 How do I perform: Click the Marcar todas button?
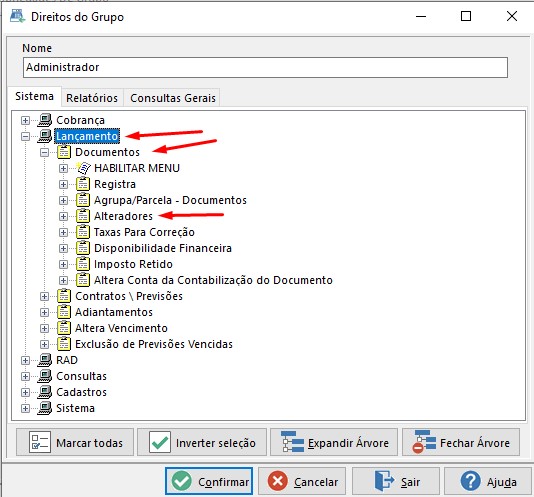click(x=75, y=442)
